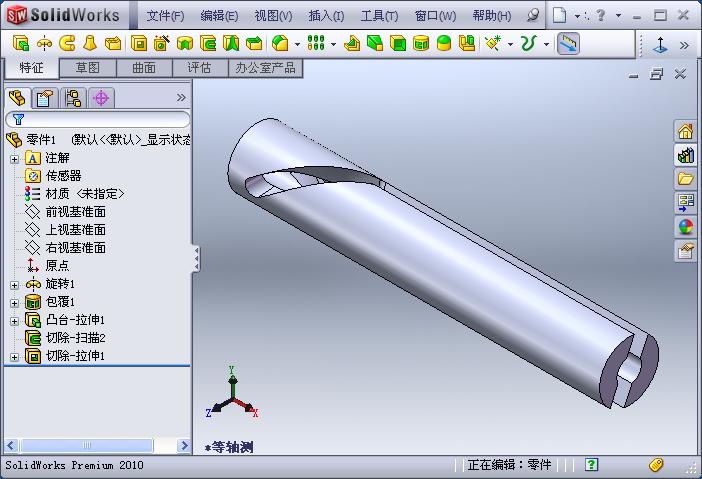
Task: Select the Linear Pattern tool
Action: (x=316, y=43)
